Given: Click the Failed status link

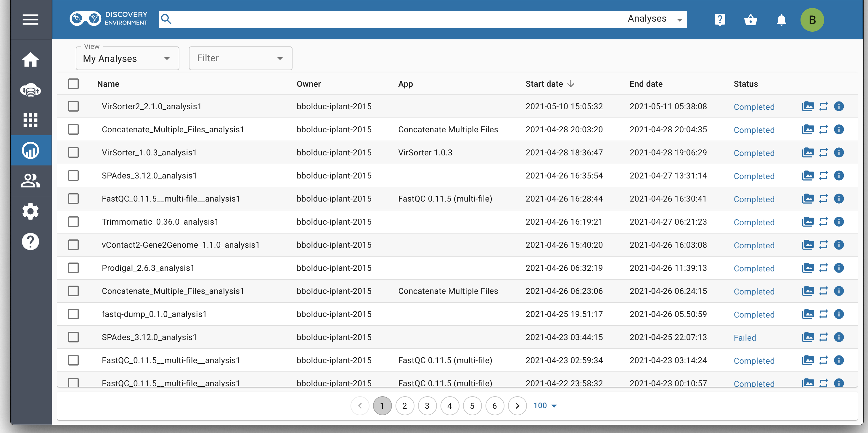Looking at the screenshot, I should pyautogui.click(x=745, y=338).
